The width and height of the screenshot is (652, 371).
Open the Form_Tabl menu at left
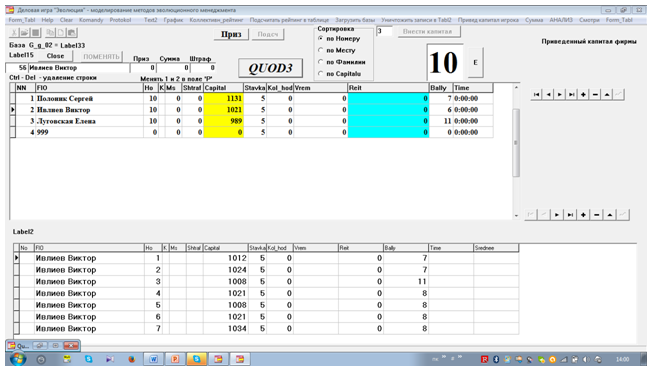(x=22, y=20)
